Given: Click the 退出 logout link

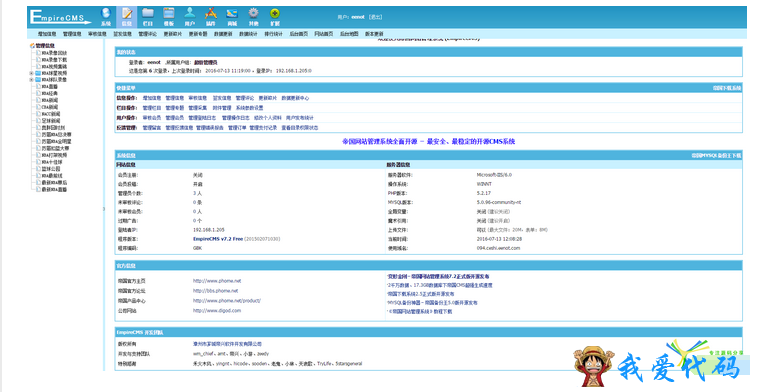Looking at the screenshot, I should [375, 17].
